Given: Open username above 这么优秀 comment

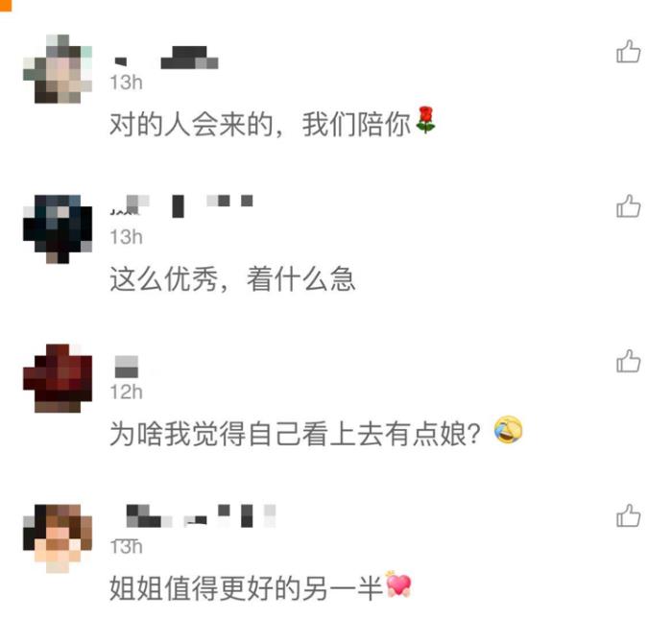Looking at the screenshot, I should click(181, 206).
